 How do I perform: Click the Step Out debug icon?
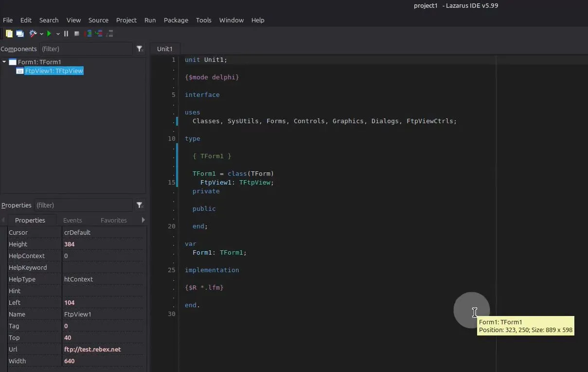(x=109, y=34)
